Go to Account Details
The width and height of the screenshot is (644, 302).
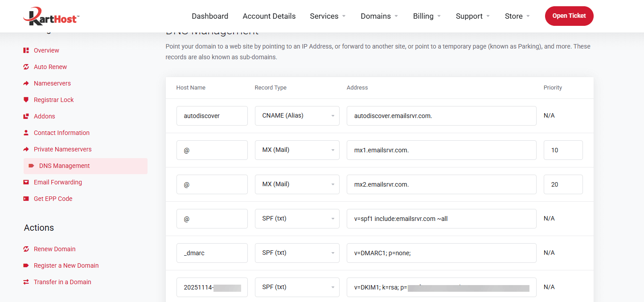click(x=269, y=16)
